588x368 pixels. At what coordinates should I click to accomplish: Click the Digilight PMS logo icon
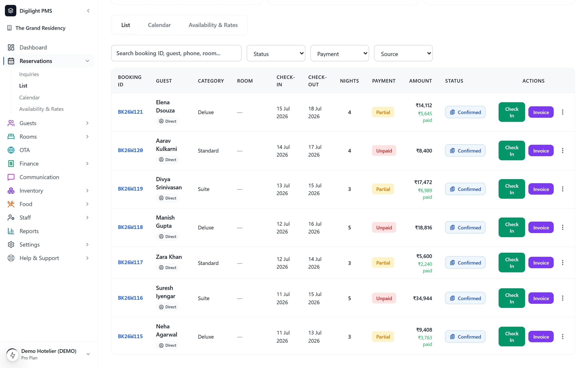coord(10,11)
